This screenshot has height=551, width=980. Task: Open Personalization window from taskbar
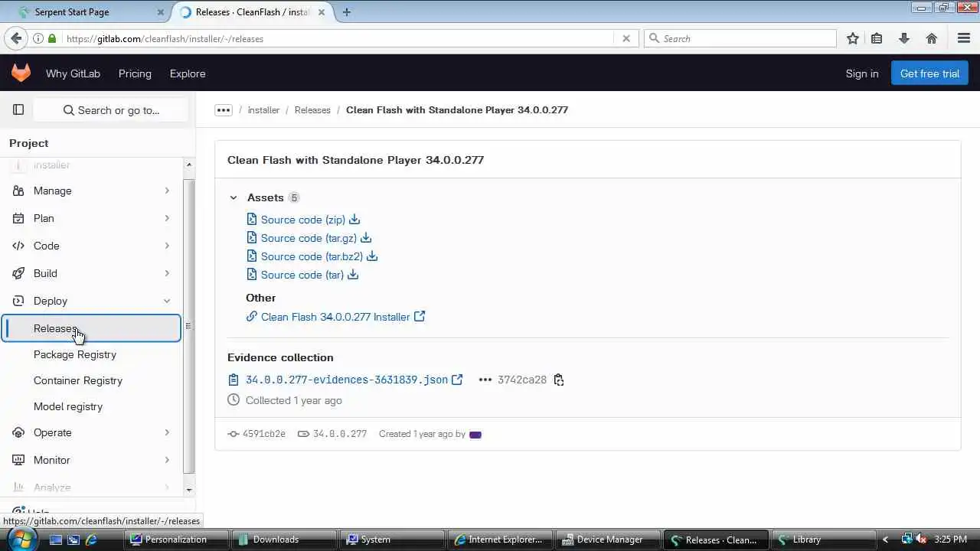[175, 540]
